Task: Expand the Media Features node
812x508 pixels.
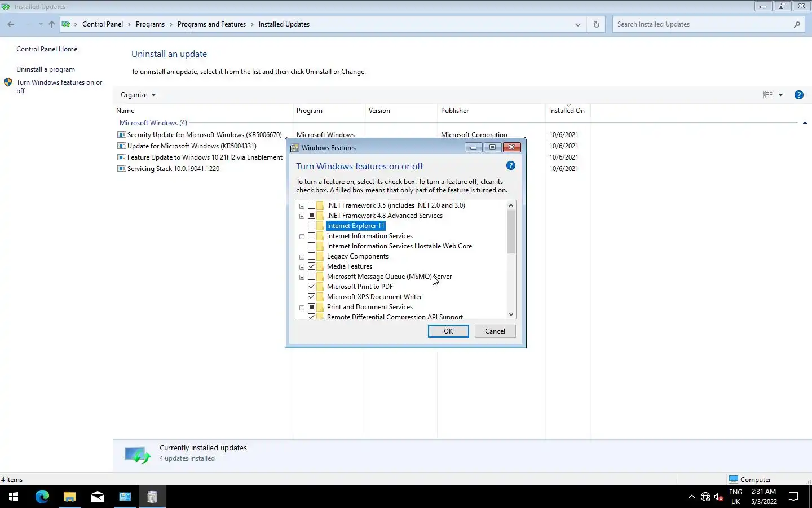Action: pyautogui.click(x=302, y=267)
